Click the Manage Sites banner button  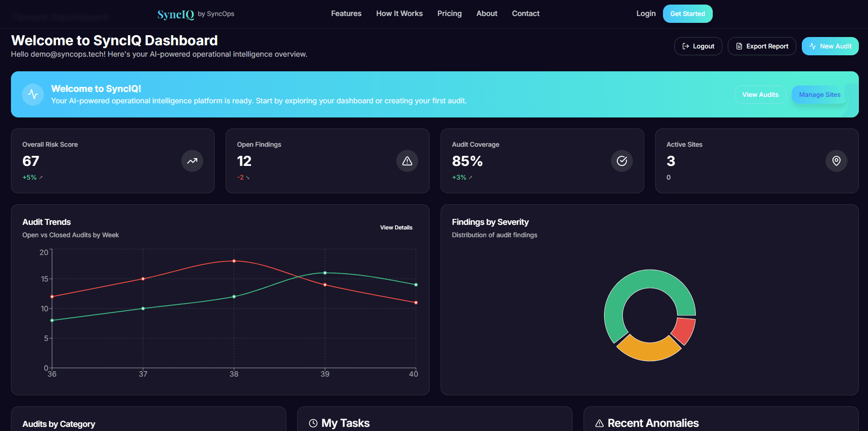[x=820, y=94]
